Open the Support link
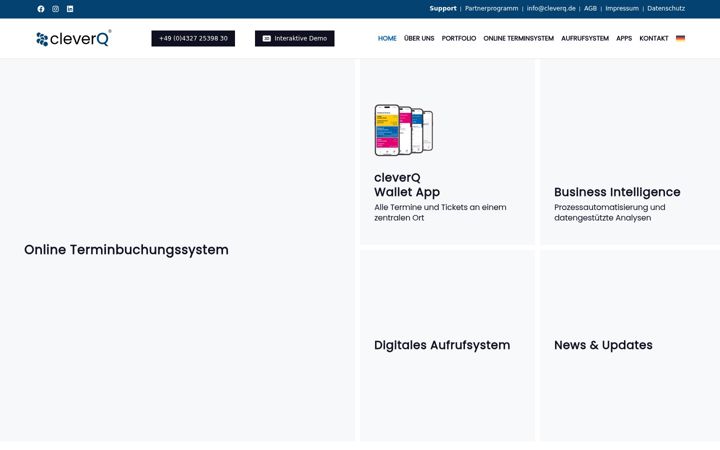Image resolution: width=720 pixels, height=450 pixels. point(443,8)
